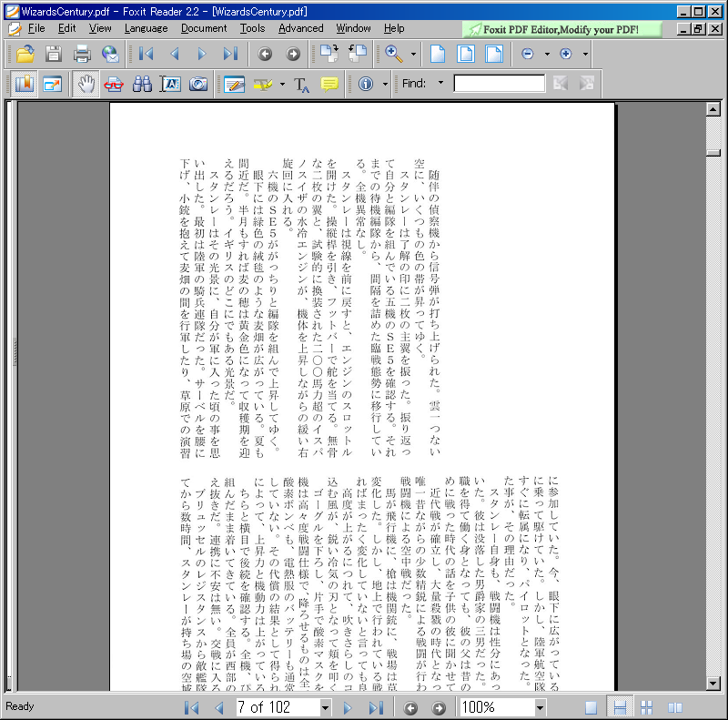Zoom out with the minus circle icon
Screen dimensions: 728x720
pyautogui.click(x=528, y=54)
